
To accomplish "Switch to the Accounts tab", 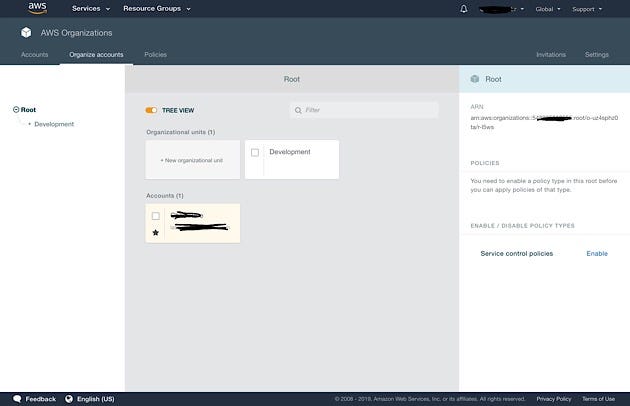I will click(x=35, y=54).
